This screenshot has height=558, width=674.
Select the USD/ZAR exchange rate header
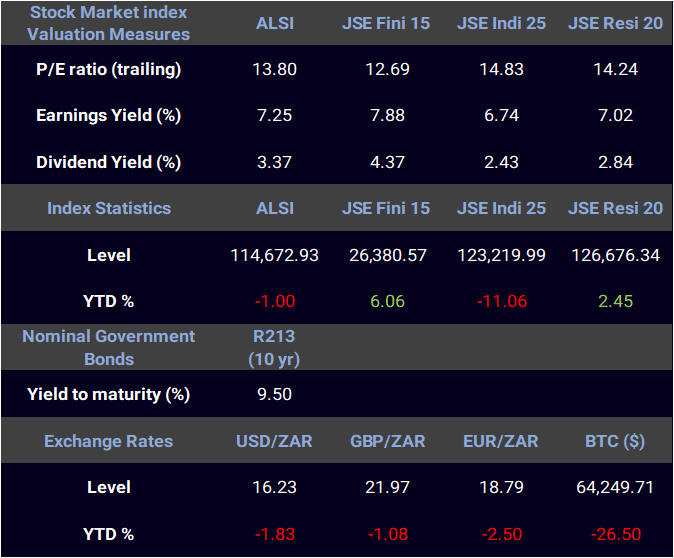click(274, 441)
